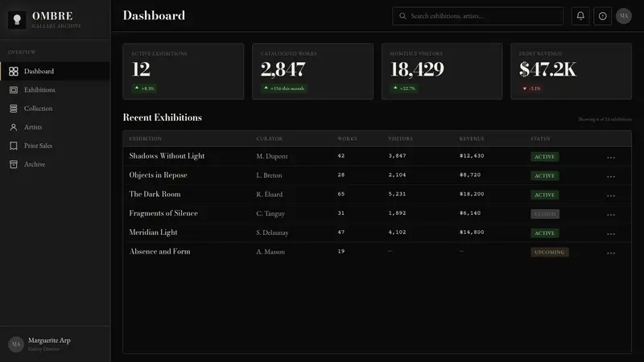644x362 pixels.
Task: Open the Exhibitions sidebar item
Action: click(55, 90)
